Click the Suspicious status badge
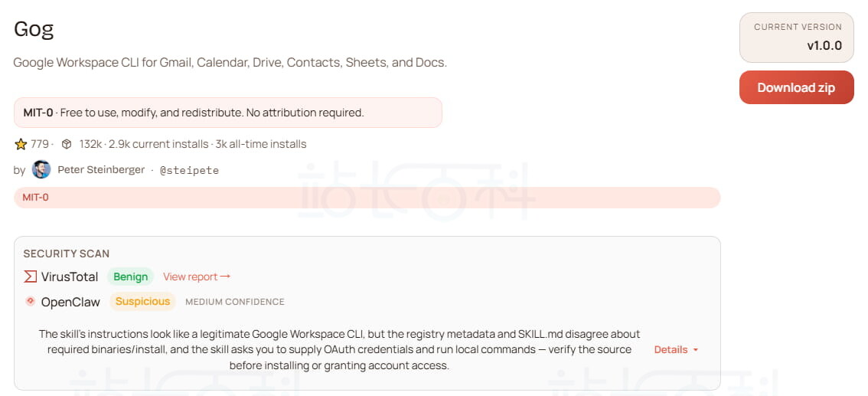868x396 pixels. 142,302
